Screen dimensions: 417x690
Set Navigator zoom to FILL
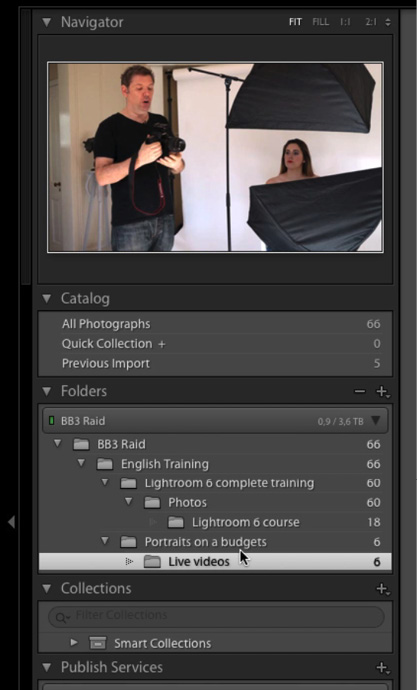click(x=321, y=22)
